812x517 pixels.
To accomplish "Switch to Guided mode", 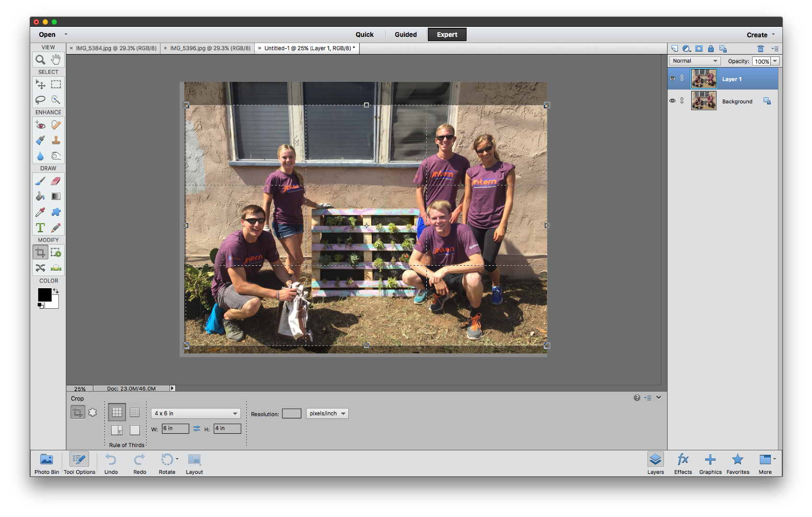I will (406, 34).
